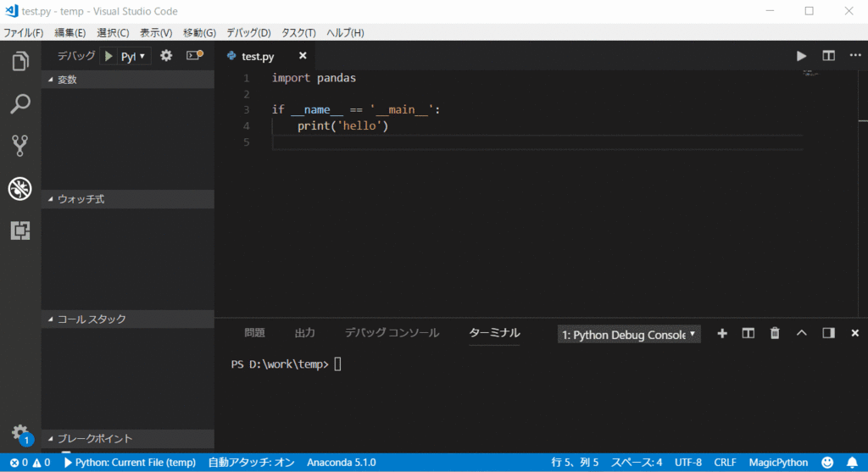Open the 移動(G) menu
This screenshot has width=868, height=472.
[199, 33]
